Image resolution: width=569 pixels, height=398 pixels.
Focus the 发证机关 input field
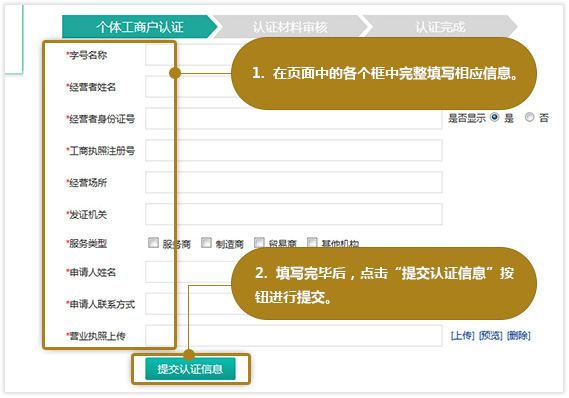294,214
